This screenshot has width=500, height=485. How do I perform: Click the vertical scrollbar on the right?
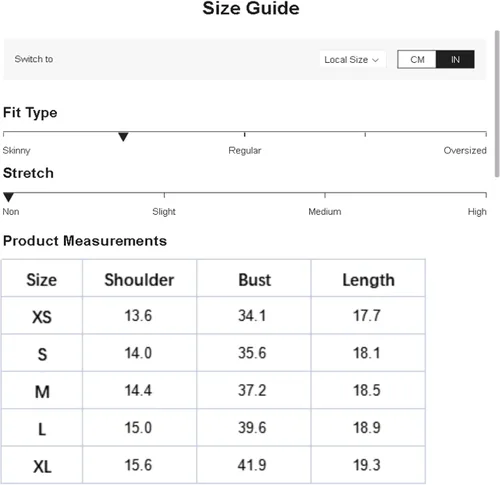[x=497, y=103]
